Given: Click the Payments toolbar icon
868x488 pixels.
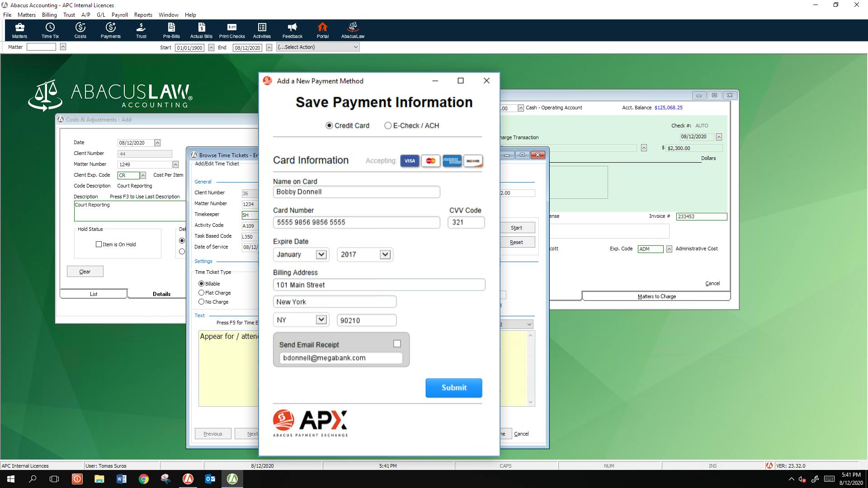Looking at the screenshot, I should [x=110, y=30].
